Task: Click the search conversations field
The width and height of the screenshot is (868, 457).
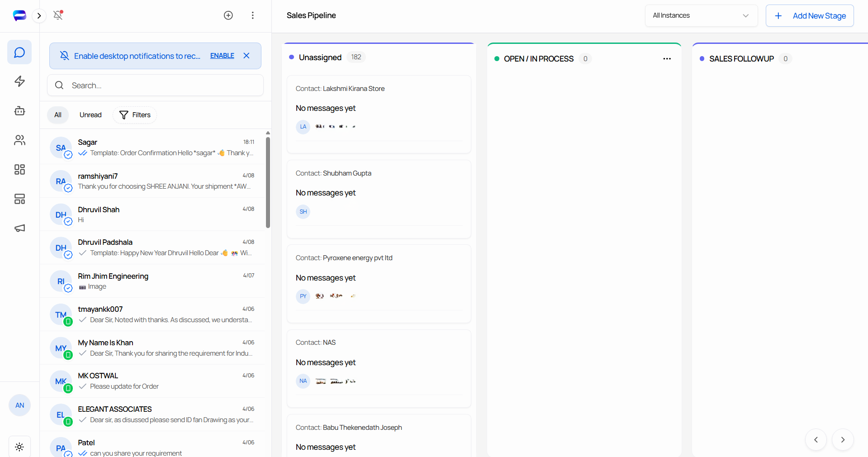Action: pos(155,86)
